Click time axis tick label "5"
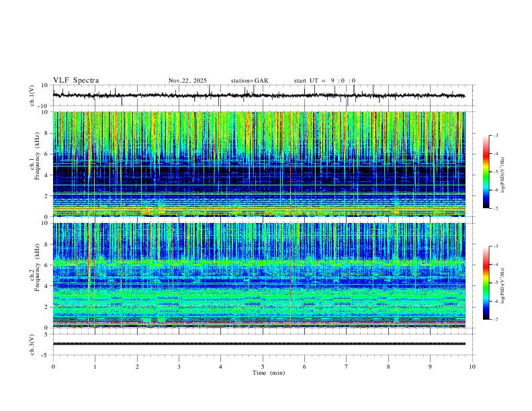This screenshot has height=411, width=532. [263, 367]
